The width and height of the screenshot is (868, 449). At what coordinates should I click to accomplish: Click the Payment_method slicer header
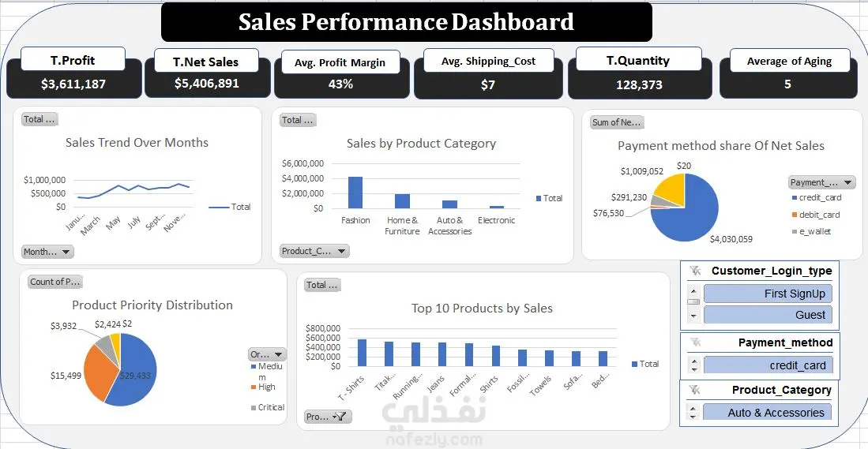tap(785, 342)
